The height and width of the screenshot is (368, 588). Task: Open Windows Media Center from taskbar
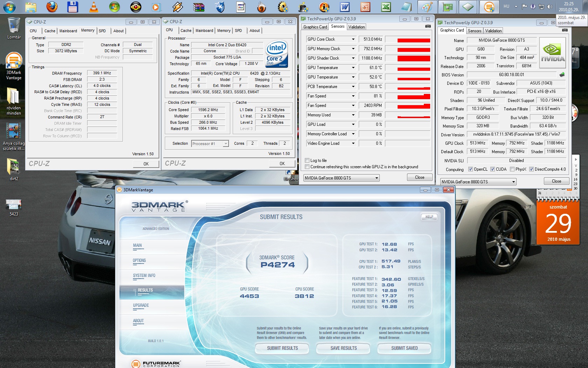(114, 7)
